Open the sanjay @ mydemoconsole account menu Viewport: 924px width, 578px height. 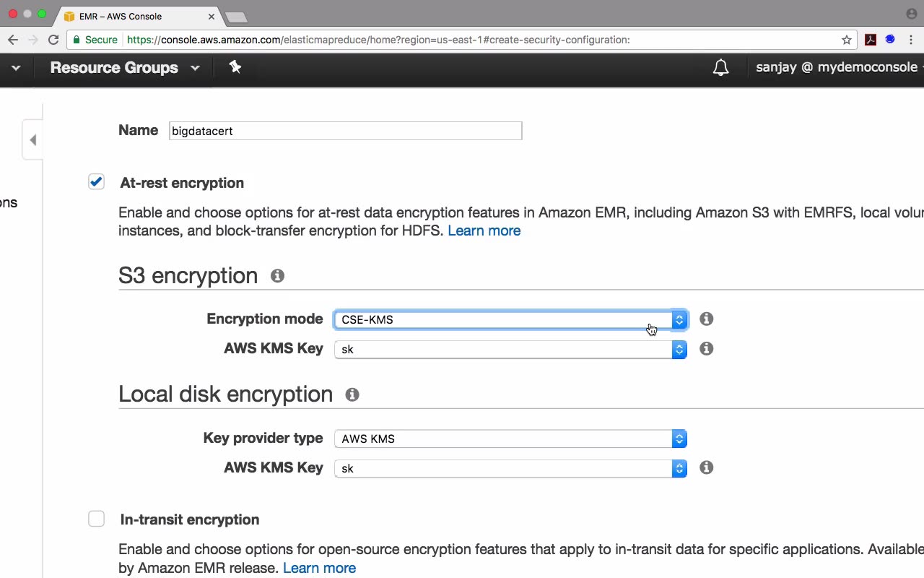click(x=837, y=68)
